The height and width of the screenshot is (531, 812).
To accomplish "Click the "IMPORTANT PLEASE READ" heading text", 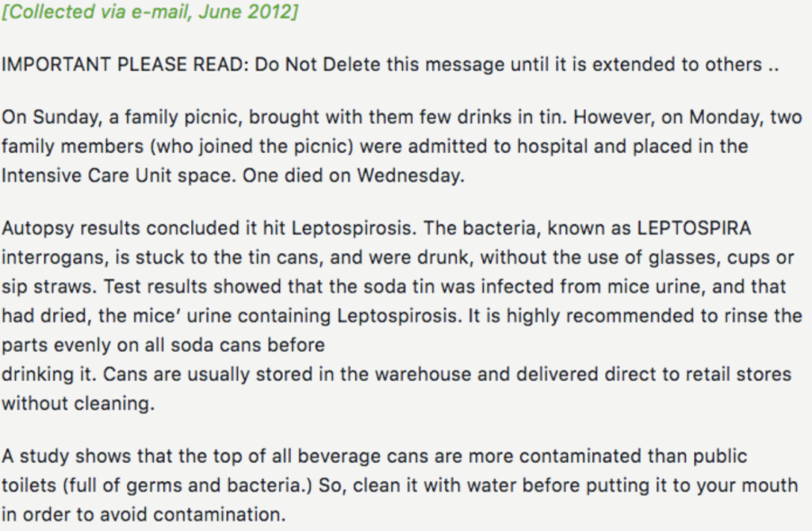I will point(124,65).
